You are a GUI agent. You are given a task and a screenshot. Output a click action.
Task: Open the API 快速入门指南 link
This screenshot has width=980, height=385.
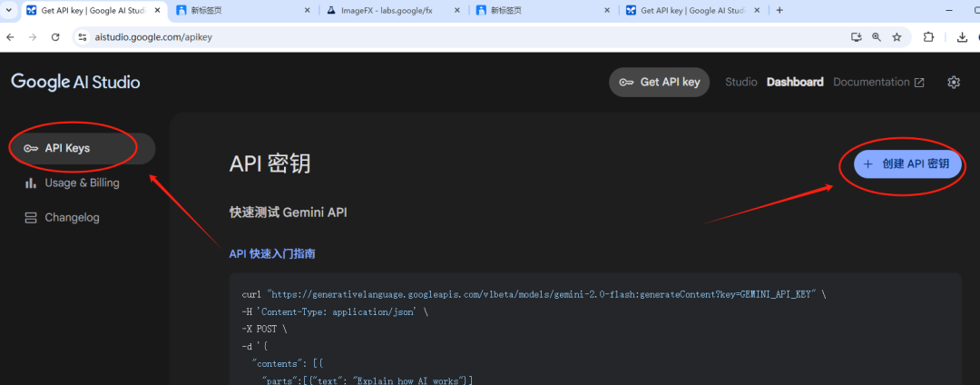272,253
